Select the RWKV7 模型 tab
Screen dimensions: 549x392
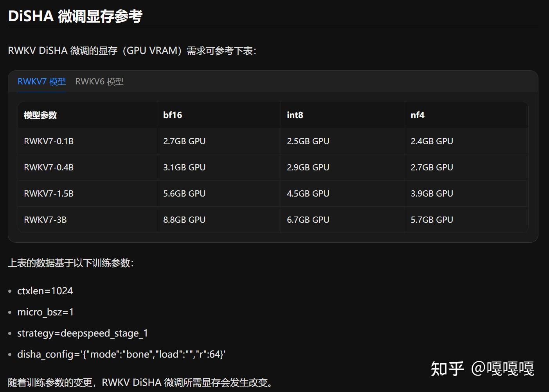click(x=41, y=82)
